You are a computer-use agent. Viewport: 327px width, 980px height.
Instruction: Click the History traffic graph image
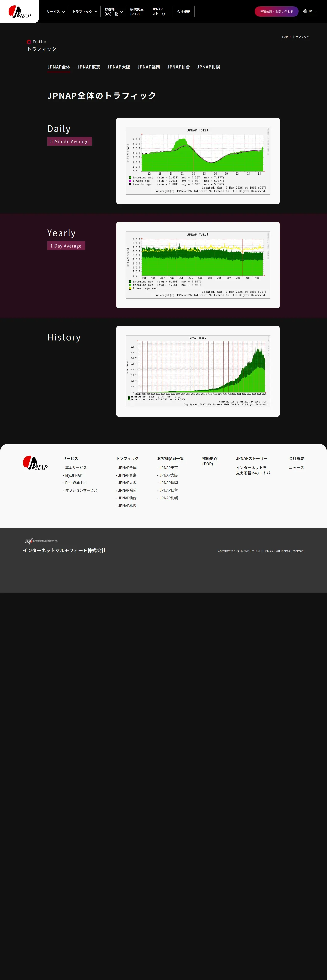pos(198,371)
